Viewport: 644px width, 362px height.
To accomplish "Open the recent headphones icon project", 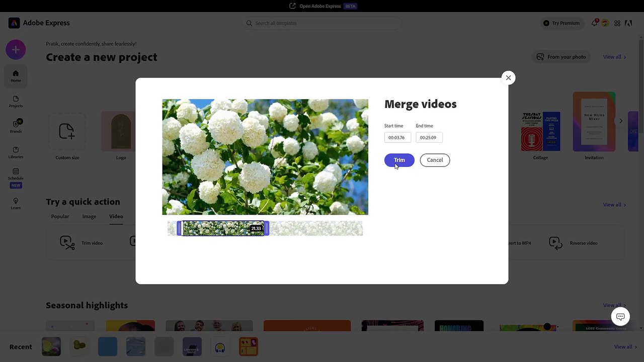I will pos(220,347).
